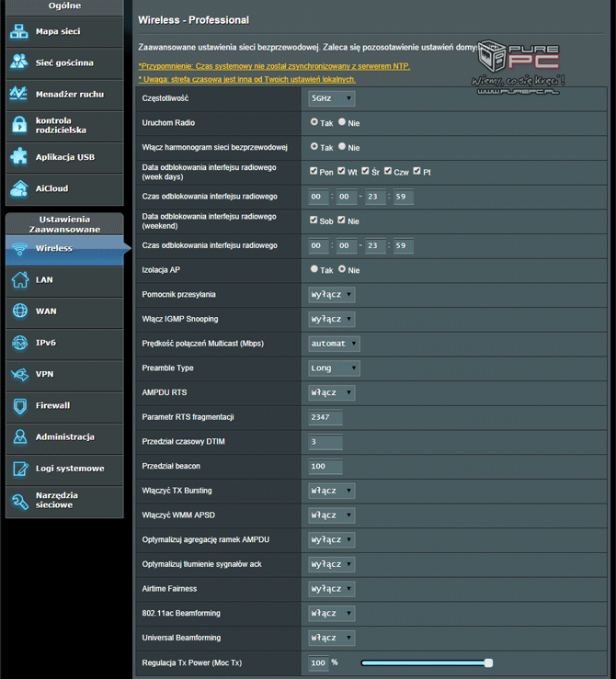616x679 pixels.
Task: Click the RTS fragmentacji 2347 field
Action: [x=325, y=417]
